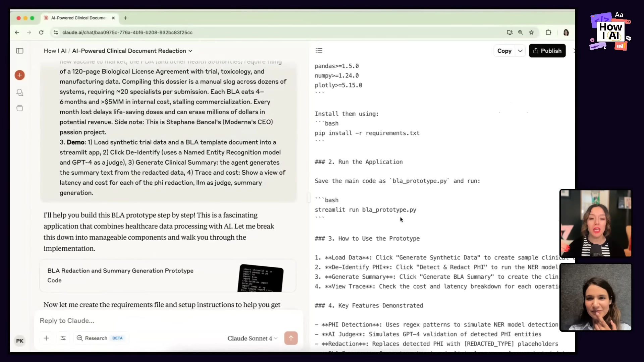Screen dimensions: 644x362
Task: Click the Copy button
Action: point(505,51)
